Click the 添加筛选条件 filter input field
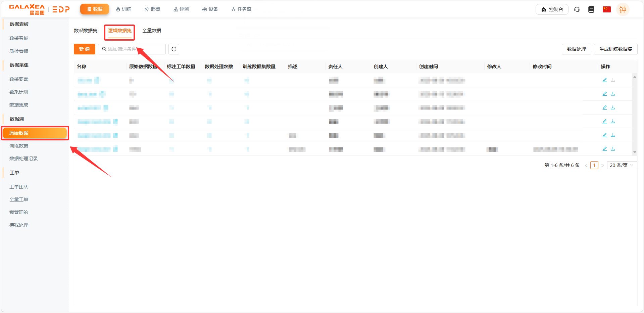 pos(134,49)
